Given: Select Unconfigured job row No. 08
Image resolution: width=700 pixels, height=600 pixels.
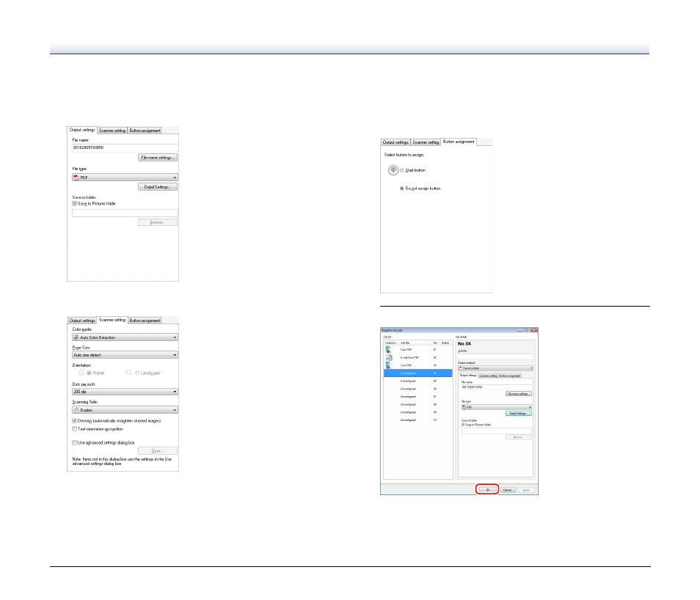Looking at the screenshot, I should (x=418, y=404).
